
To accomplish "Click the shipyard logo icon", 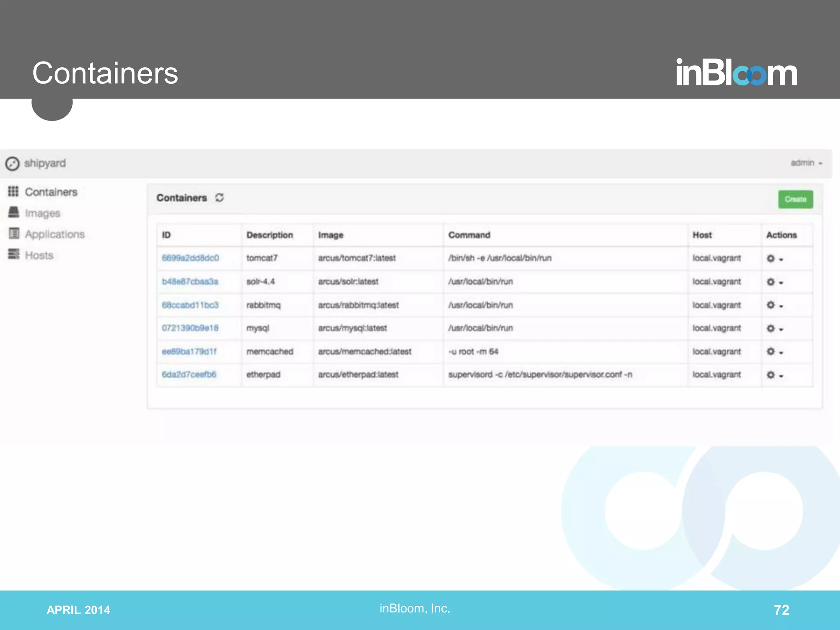I will (12, 163).
